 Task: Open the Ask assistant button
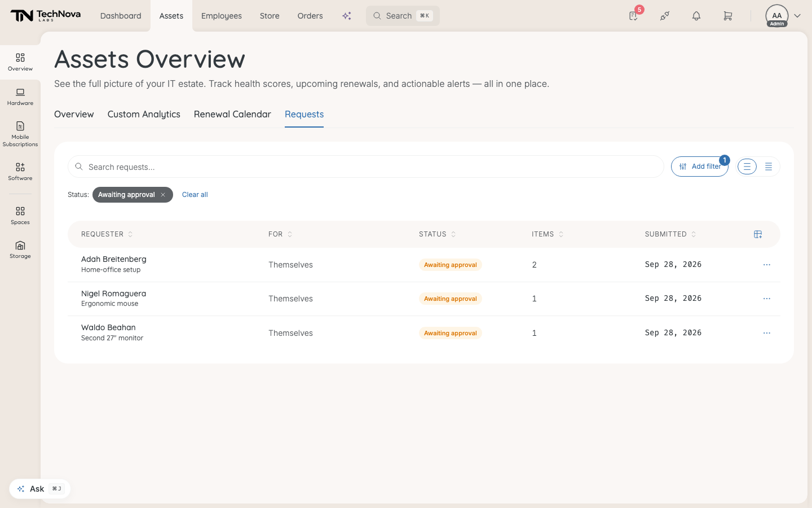(40, 489)
